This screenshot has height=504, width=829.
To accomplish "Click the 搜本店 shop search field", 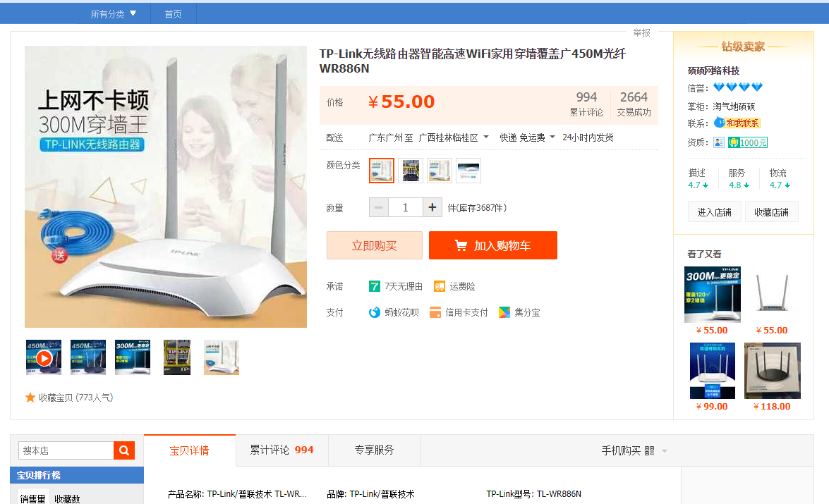I will [x=66, y=450].
